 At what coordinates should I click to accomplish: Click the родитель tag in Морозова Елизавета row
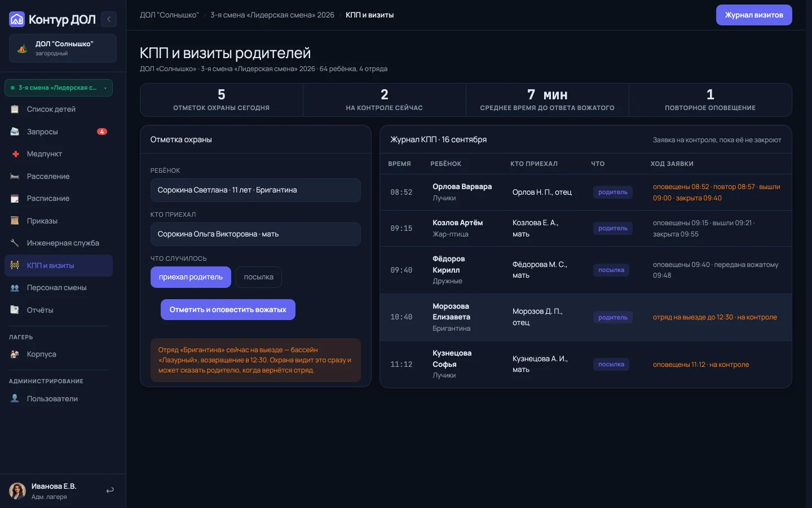coord(613,318)
